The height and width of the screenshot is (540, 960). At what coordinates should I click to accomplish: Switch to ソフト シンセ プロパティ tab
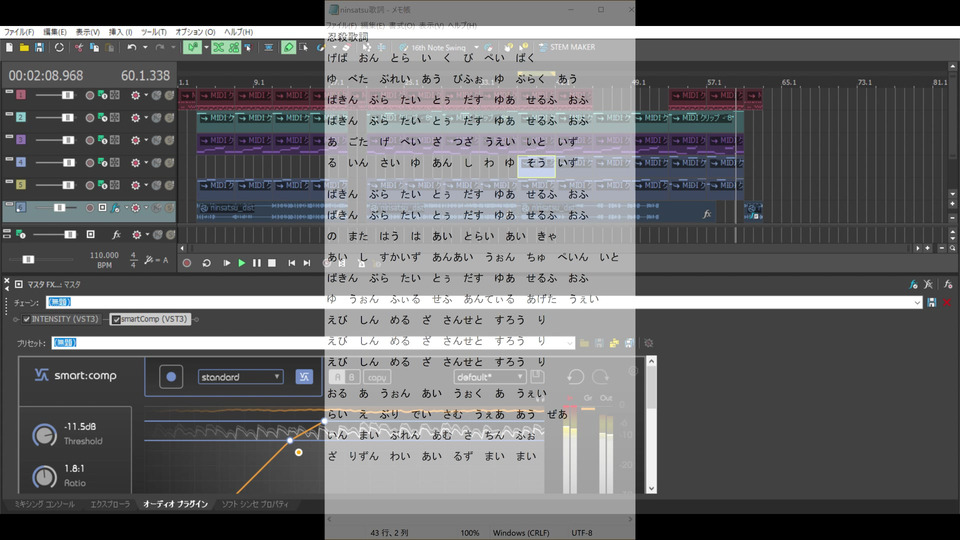[255, 504]
